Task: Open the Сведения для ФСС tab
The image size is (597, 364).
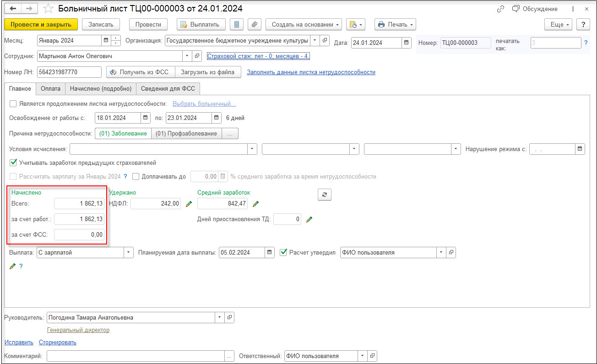Action: point(168,89)
